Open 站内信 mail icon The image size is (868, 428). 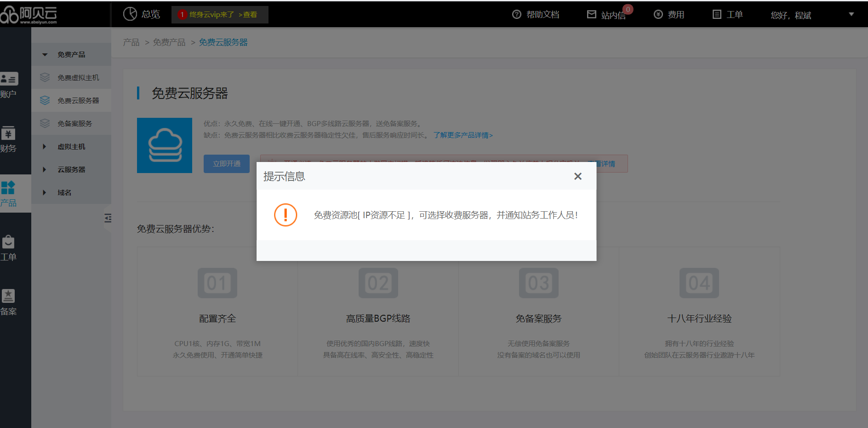(592, 14)
